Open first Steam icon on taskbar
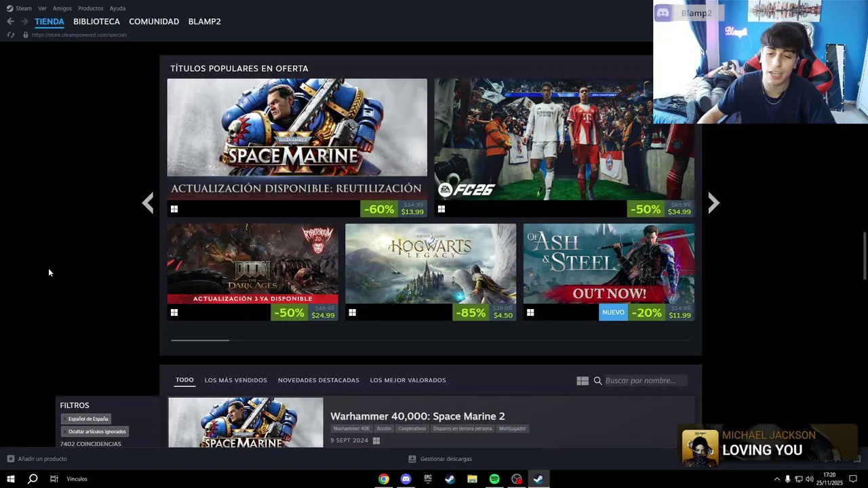 coord(450,479)
